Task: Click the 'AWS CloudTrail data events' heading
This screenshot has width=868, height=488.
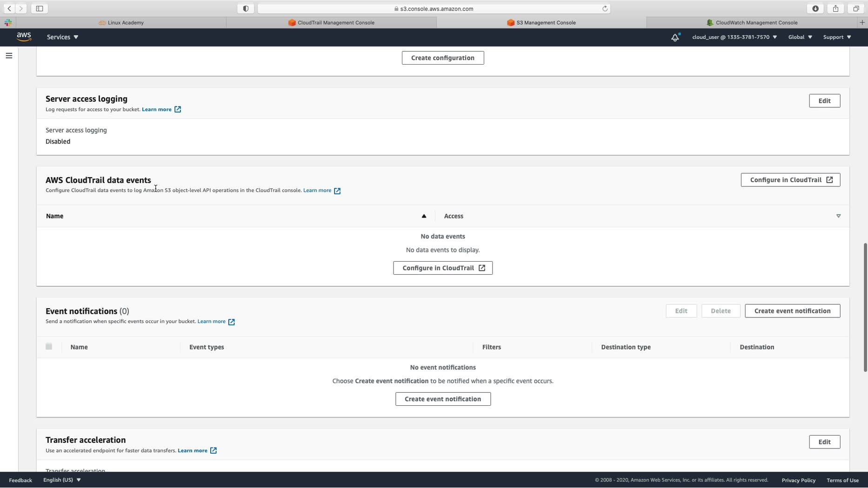Action: tap(98, 180)
